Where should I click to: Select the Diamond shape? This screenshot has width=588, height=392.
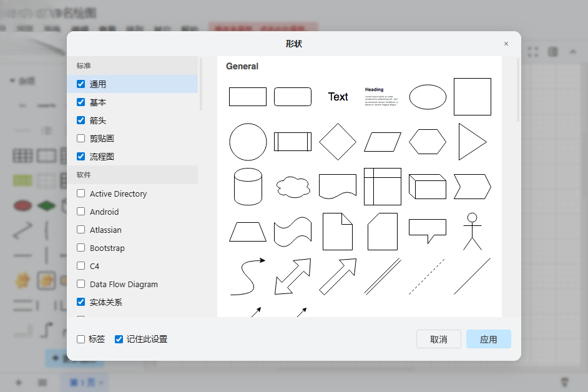[x=338, y=142]
